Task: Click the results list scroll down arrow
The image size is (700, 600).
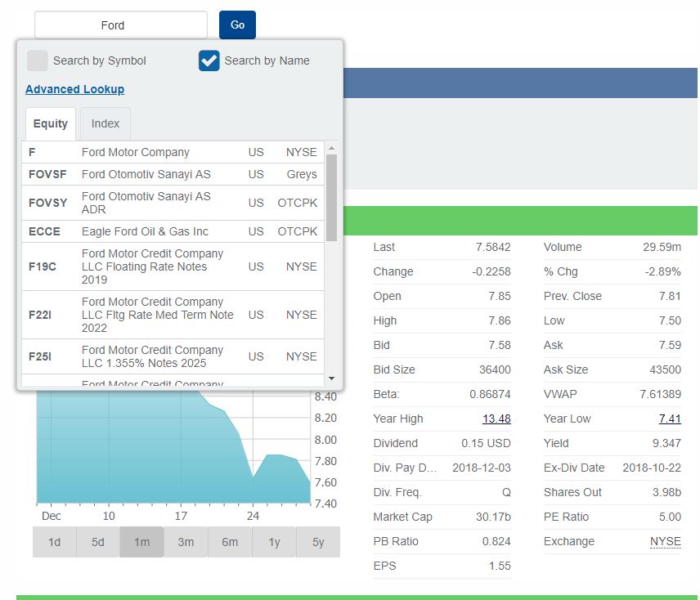Action: click(331, 378)
